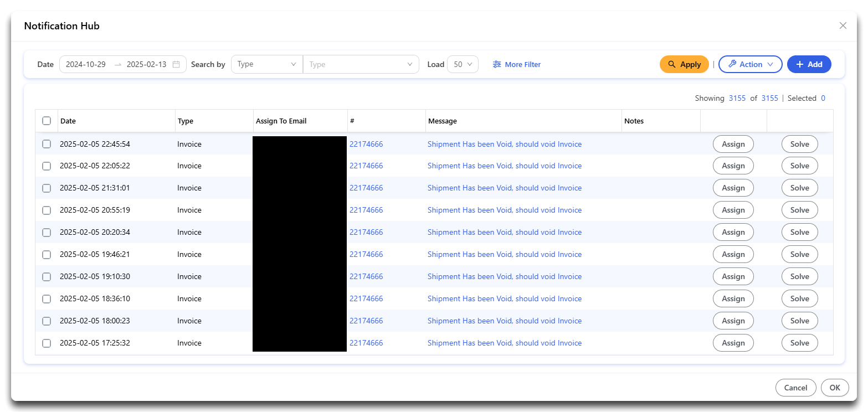868x412 pixels.
Task: Click Assign for the 19:46:21 row
Action: click(733, 254)
